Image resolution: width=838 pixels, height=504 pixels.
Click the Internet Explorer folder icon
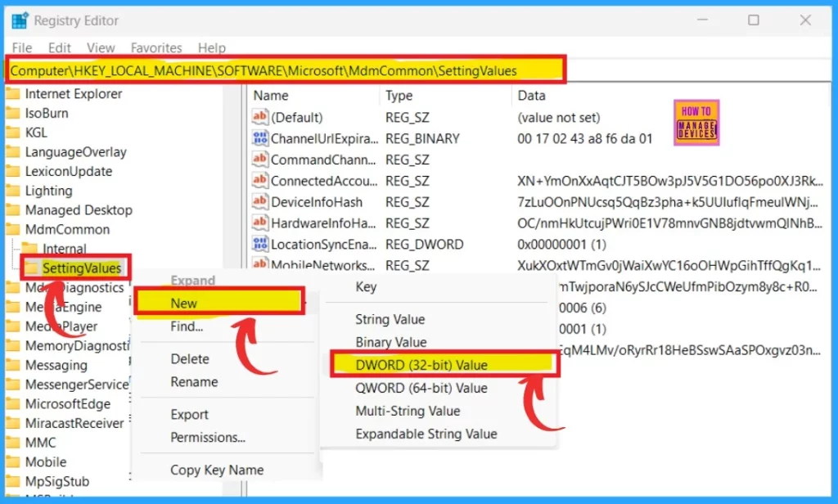[x=13, y=93]
